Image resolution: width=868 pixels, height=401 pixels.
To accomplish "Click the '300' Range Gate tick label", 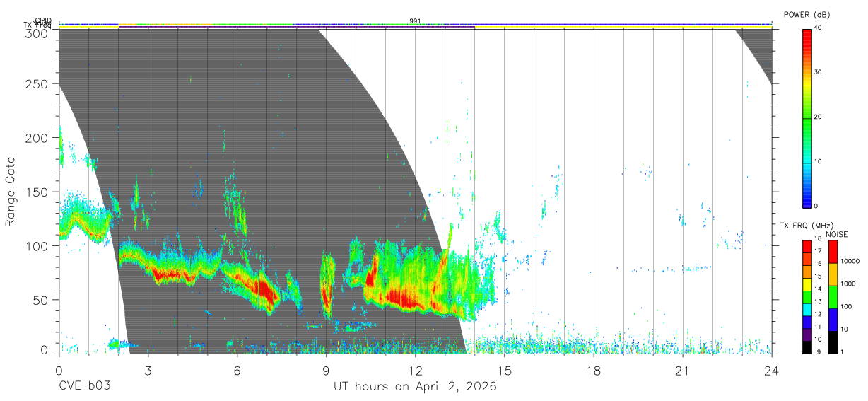I will [37, 33].
